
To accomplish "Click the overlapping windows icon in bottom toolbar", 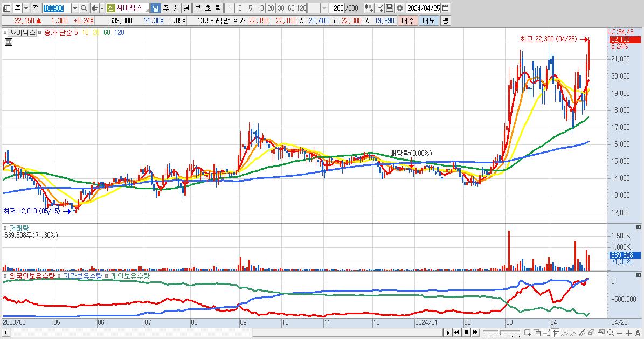I will click(537, 333).
